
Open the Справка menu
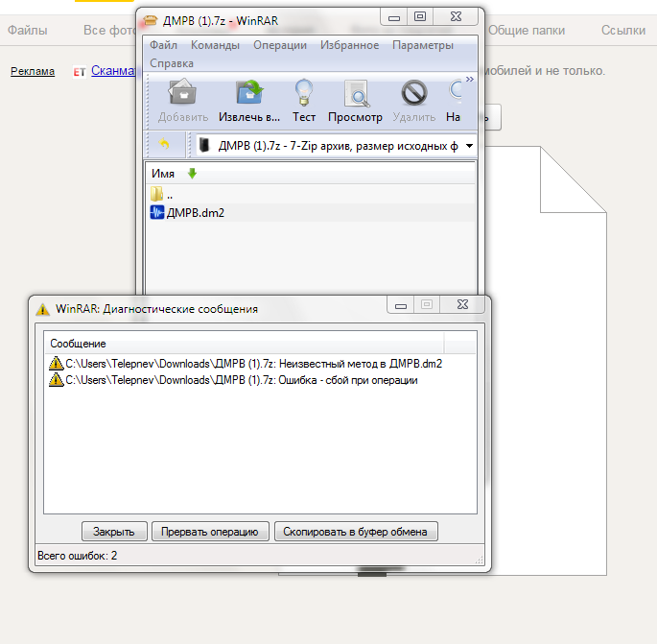point(172,63)
